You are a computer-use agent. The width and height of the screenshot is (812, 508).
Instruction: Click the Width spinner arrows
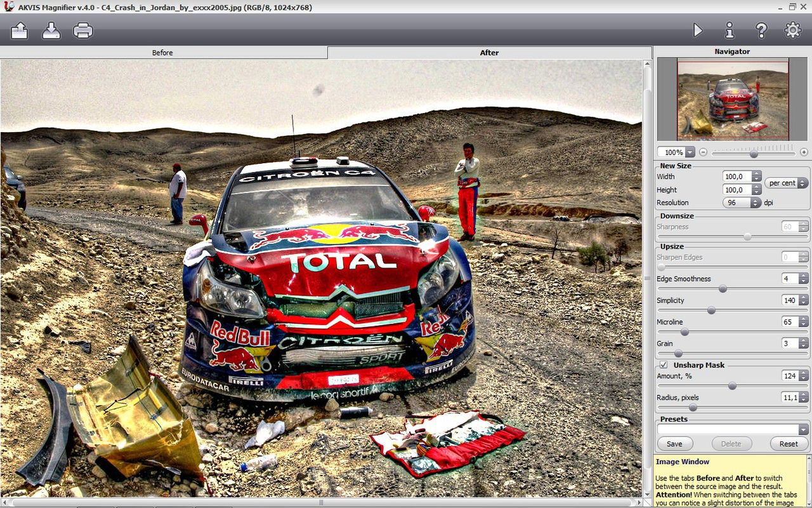point(756,177)
